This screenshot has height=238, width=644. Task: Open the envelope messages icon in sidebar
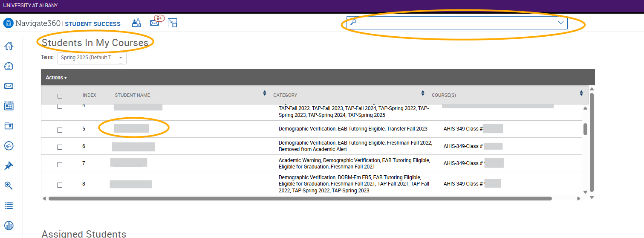pos(9,86)
